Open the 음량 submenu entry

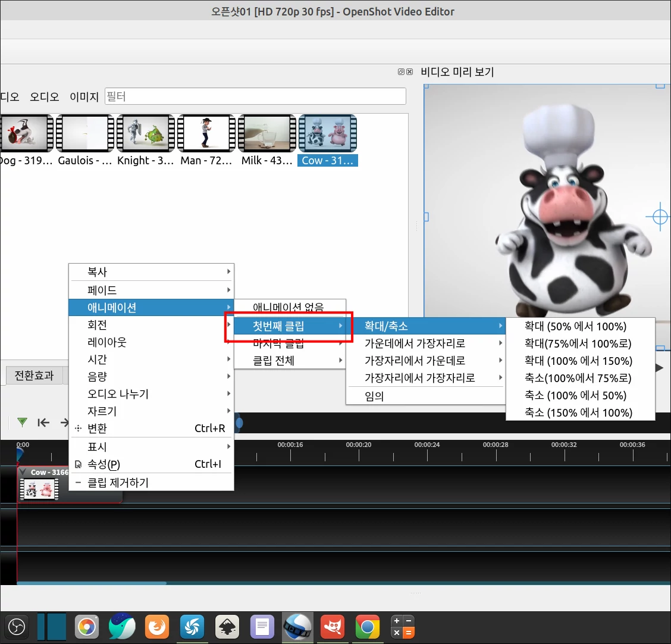151,376
